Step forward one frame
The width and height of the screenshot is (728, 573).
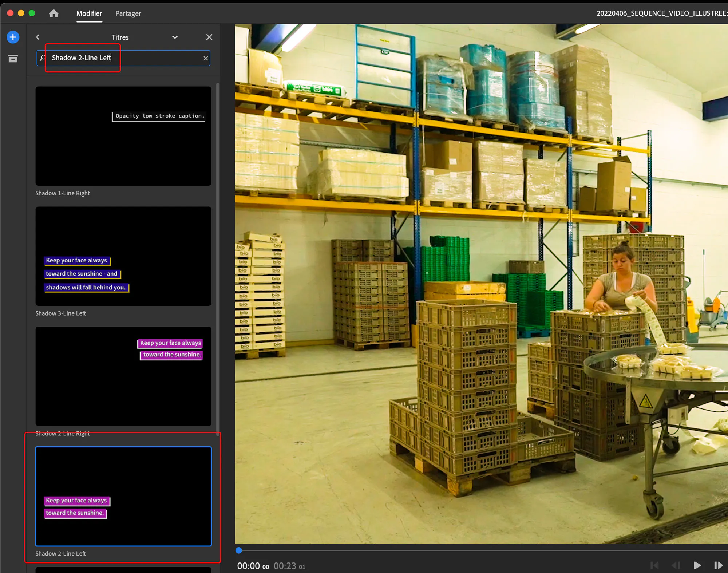pyautogui.click(x=718, y=565)
